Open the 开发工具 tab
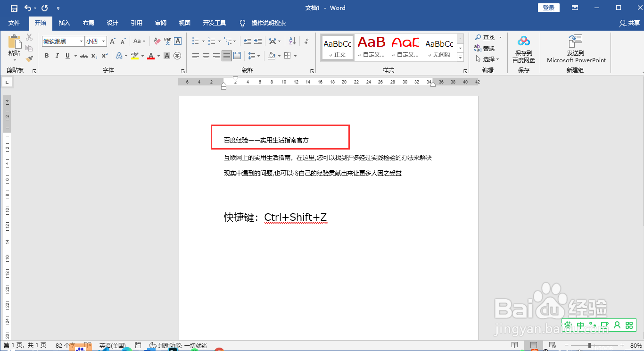The width and height of the screenshot is (644, 351). click(215, 23)
